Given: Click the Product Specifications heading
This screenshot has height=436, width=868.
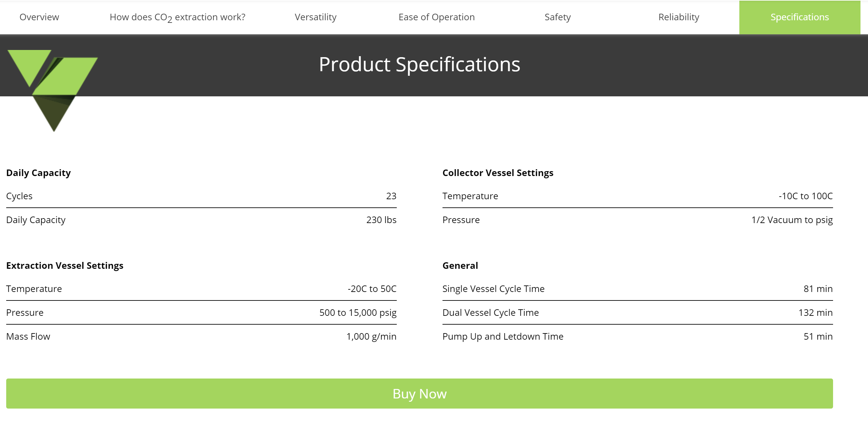Looking at the screenshot, I should (419, 64).
